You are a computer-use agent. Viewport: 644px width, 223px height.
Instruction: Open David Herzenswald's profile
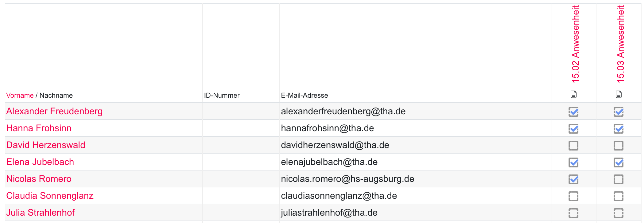[46, 145]
